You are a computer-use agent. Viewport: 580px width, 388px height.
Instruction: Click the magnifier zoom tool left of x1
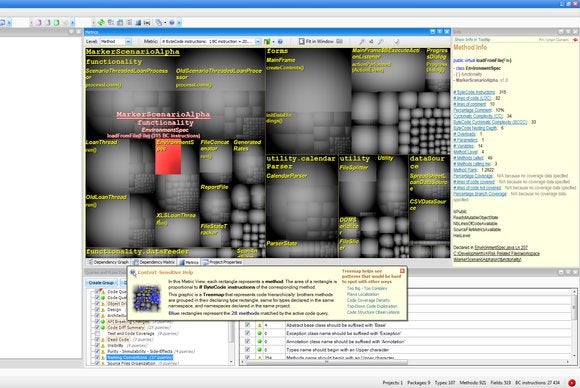click(x=362, y=42)
